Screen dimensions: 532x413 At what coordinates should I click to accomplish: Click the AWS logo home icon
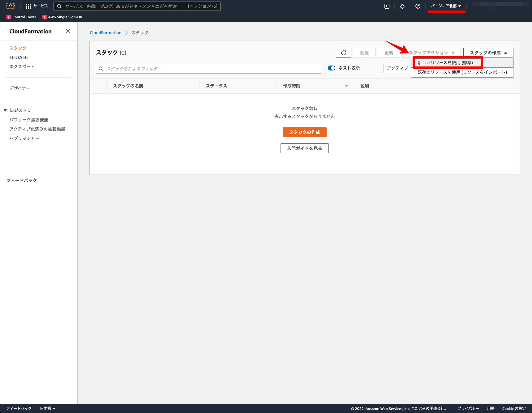[x=10, y=6]
